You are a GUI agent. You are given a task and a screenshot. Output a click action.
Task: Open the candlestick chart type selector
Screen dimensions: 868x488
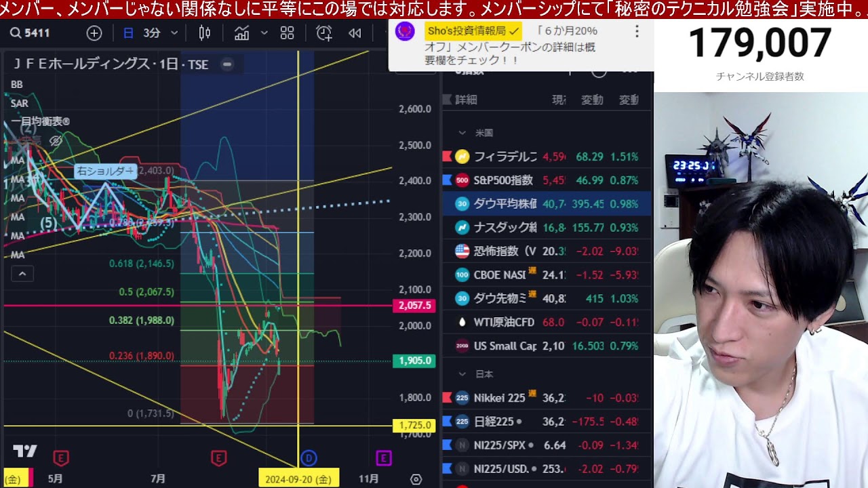point(205,33)
